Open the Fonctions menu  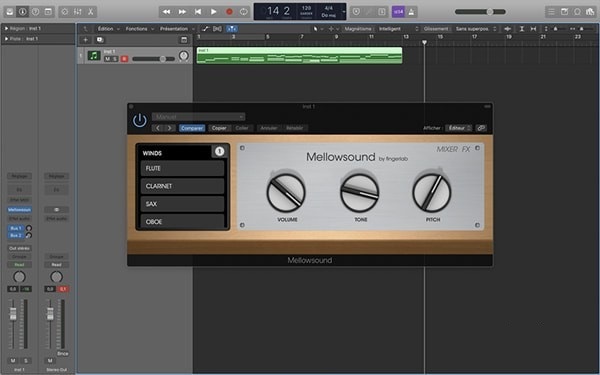click(x=139, y=29)
